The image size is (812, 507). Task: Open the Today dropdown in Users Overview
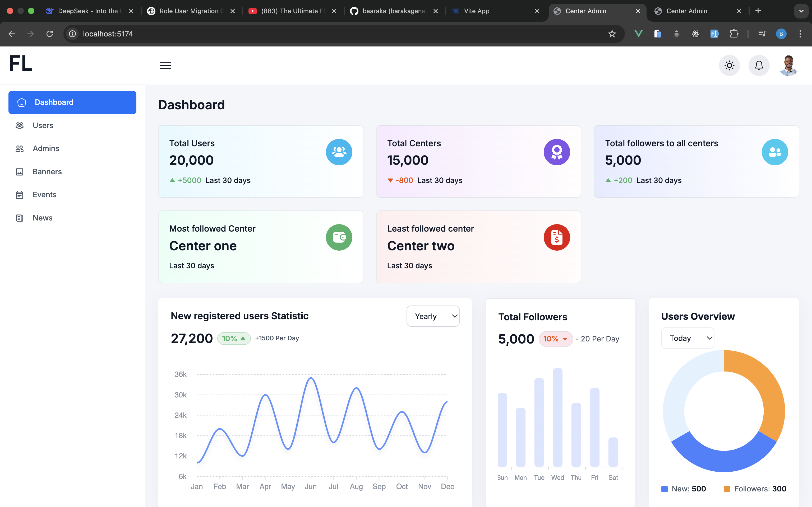[x=688, y=338]
